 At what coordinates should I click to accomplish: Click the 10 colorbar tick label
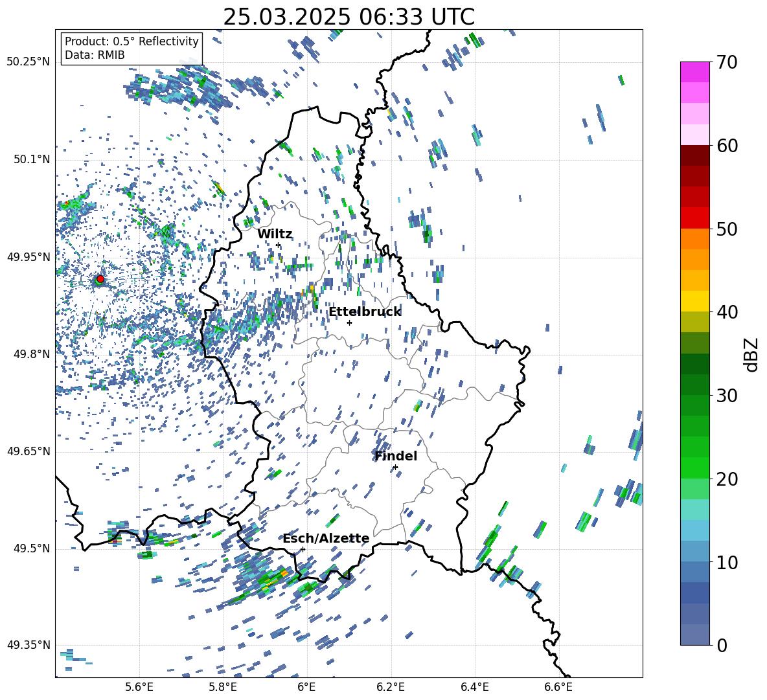tap(727, 562)
